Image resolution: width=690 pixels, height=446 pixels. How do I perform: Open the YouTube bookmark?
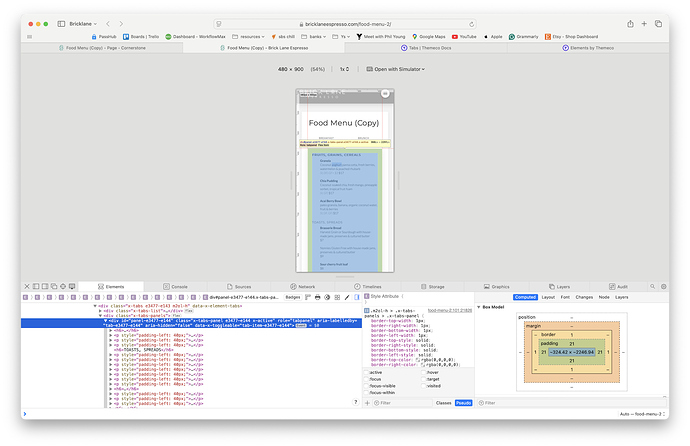(x=464, y=37)
